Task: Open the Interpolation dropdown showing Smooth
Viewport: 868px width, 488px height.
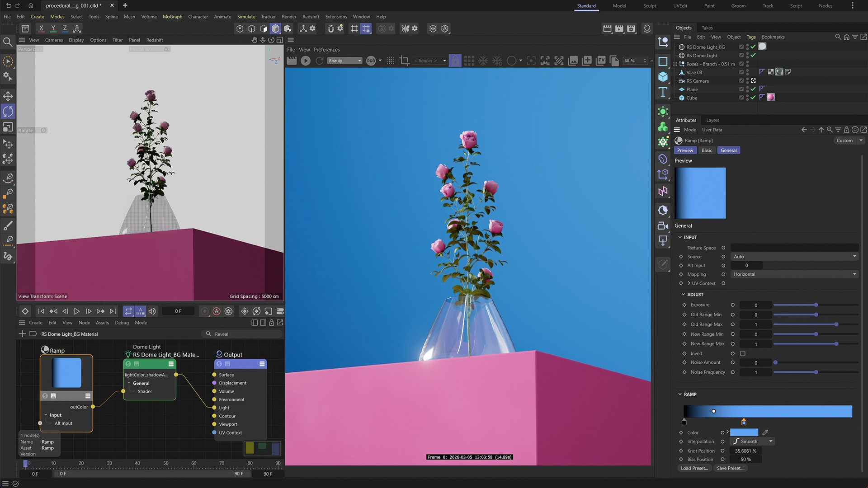Action: (x=753, y=441)
